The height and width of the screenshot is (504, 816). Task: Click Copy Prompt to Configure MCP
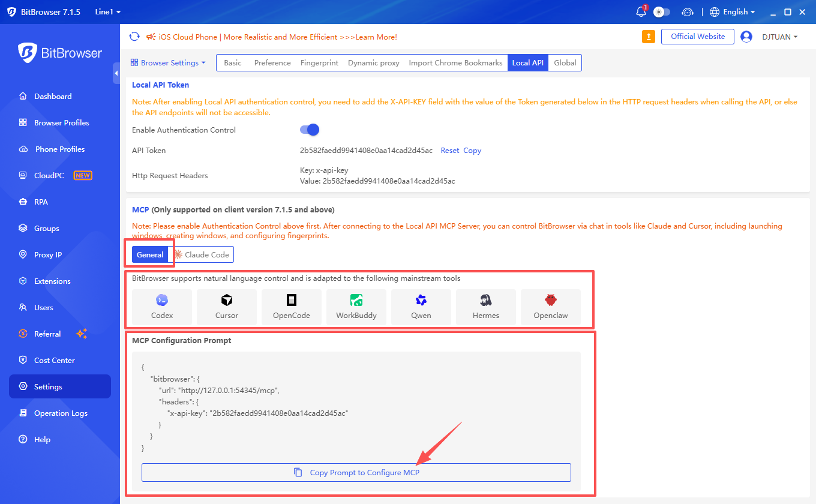[356, 472]
